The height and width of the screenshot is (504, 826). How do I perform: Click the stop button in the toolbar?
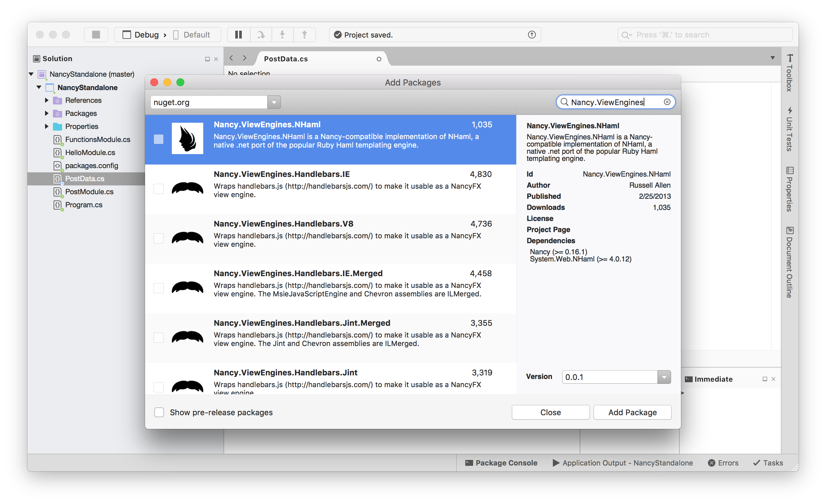96,35
